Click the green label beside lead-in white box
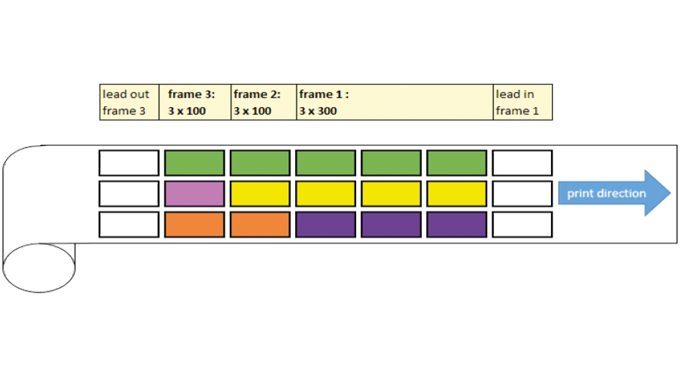This screenshot has height=380, width=680. (457, 163)
